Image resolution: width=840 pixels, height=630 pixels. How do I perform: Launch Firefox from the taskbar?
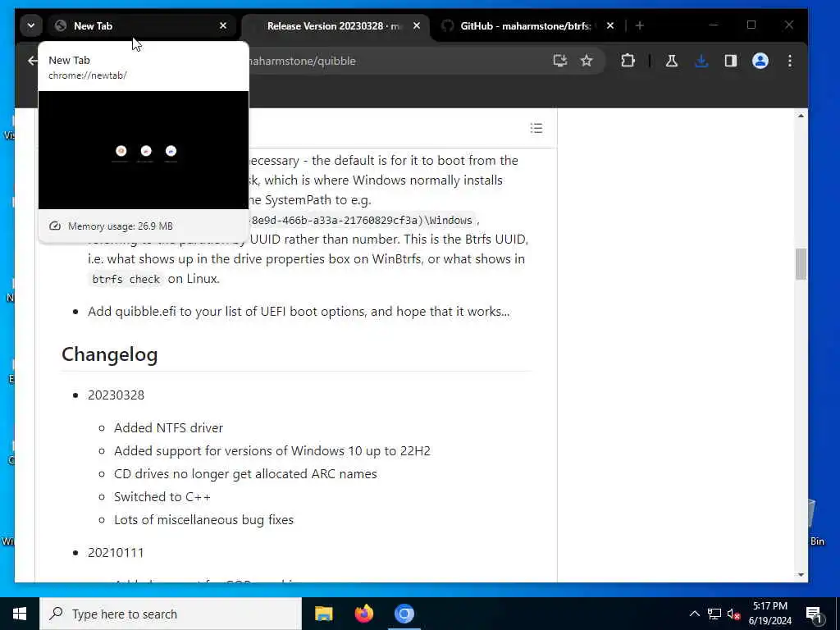pos(363,614)
